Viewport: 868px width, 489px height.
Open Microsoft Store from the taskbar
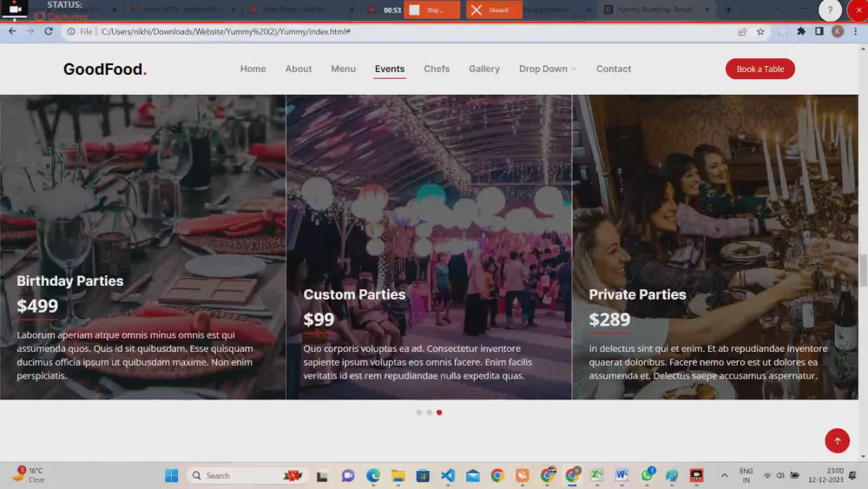tap(423, 476)
